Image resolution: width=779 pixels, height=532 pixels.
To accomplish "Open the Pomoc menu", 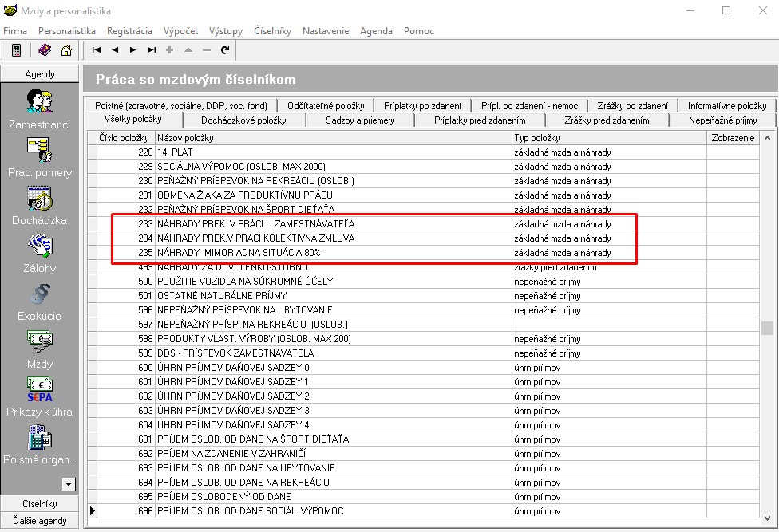I will tap(419, 31).
